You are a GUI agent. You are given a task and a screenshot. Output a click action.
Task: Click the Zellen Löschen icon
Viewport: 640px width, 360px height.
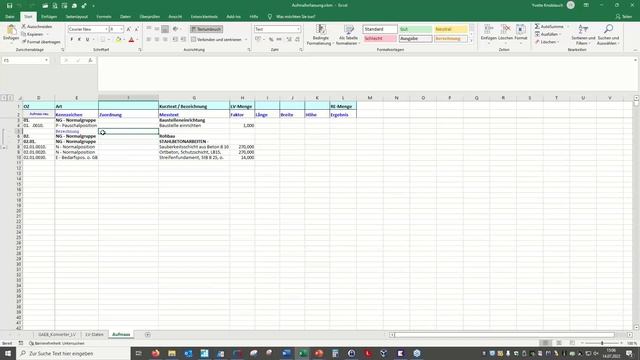(505, 29)
